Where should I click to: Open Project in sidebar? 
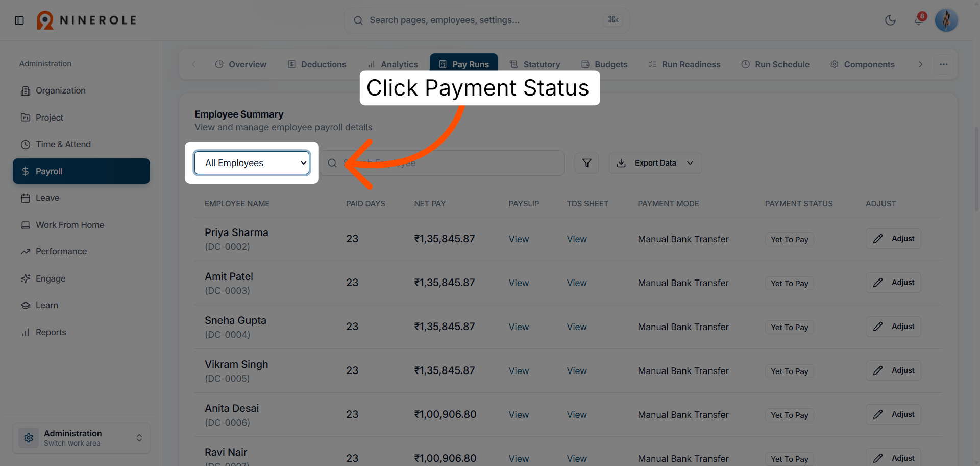(82, 118)
